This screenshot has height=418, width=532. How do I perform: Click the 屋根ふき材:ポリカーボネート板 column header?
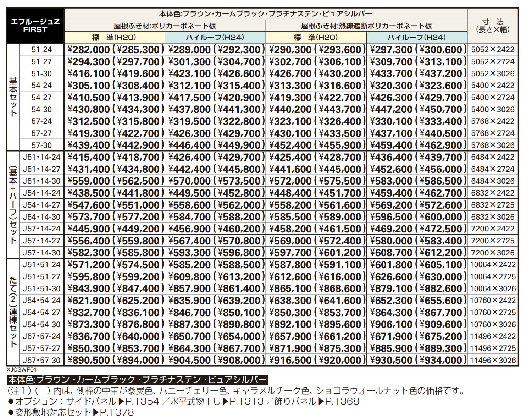[164, 26]
